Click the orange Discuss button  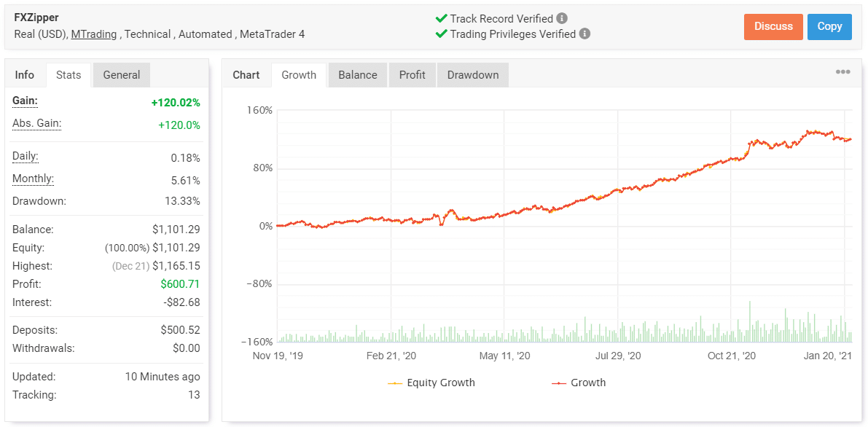[773, 26]
